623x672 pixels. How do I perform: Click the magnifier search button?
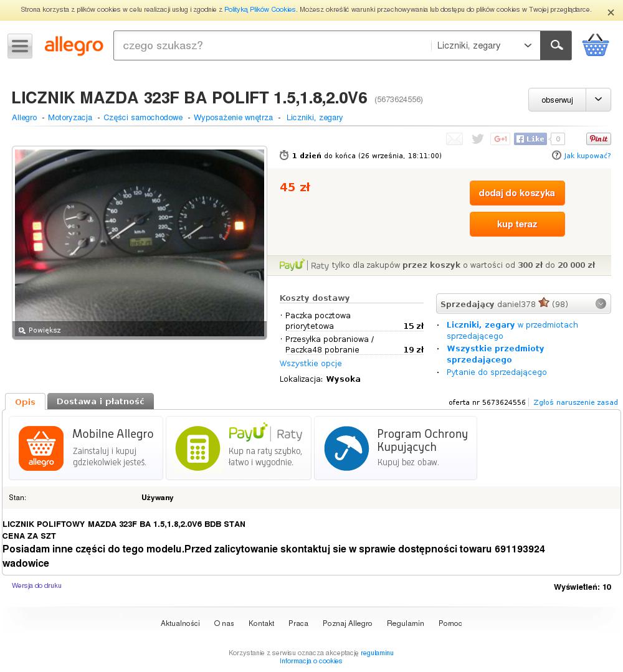556,45
